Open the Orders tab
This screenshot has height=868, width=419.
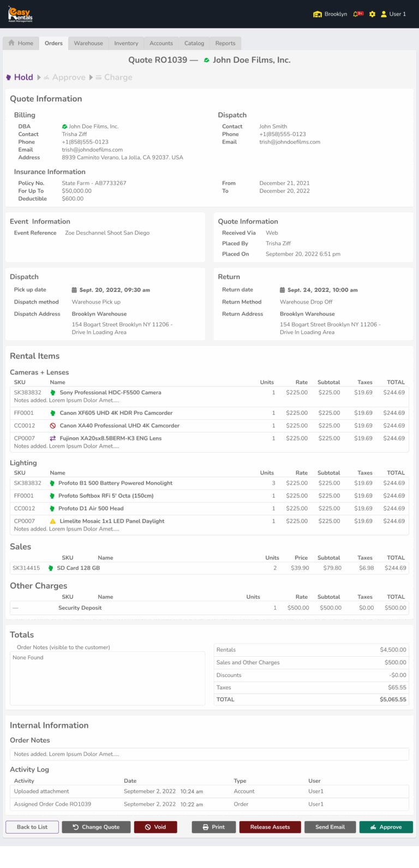coord(53,43)
